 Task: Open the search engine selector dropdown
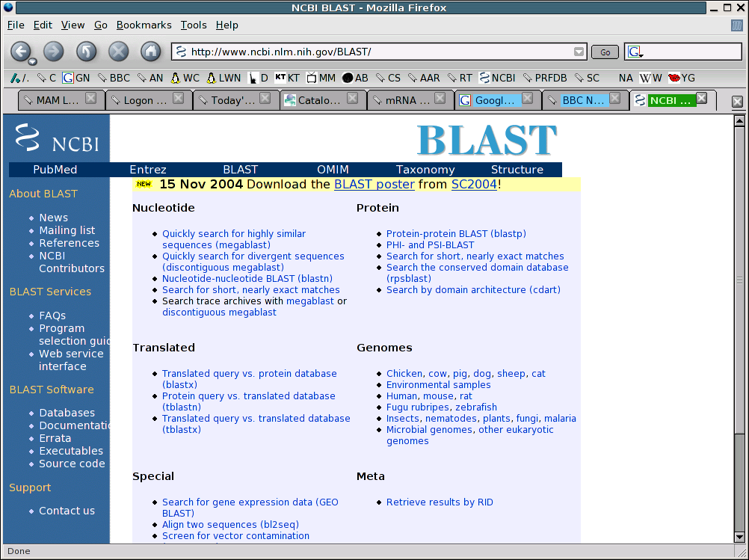pyautogui.click(x=635, y=52)
